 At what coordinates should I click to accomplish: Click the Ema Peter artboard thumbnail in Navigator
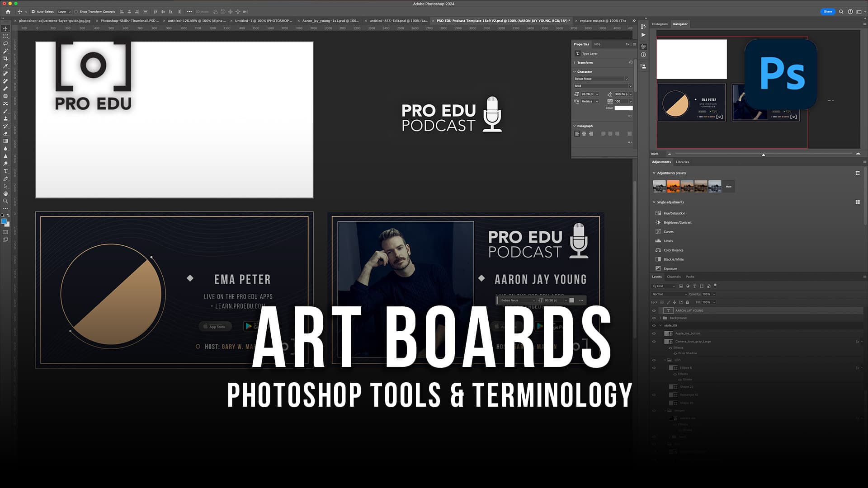(693, 103)
